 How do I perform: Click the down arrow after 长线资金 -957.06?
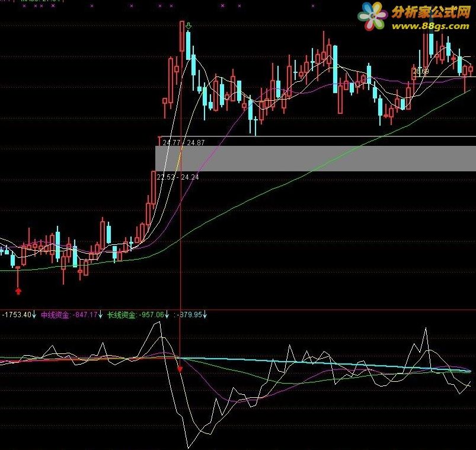167,315
